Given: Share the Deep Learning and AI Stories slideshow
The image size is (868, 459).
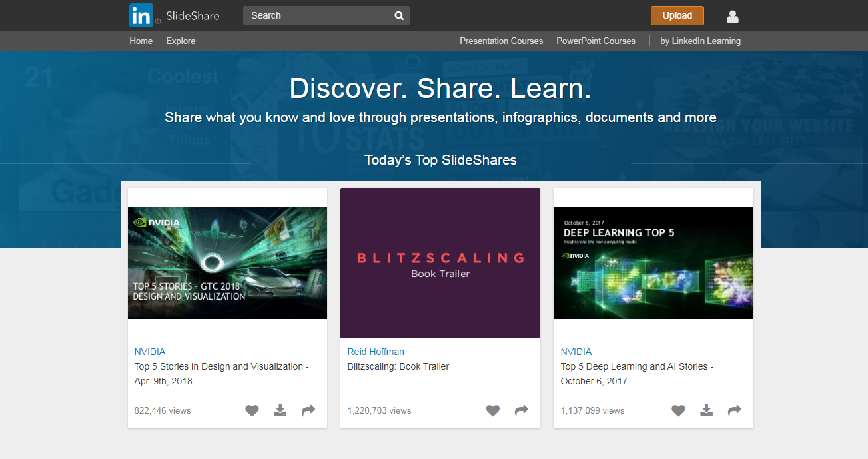Looking at the screenshot, I should coord(735,411).
